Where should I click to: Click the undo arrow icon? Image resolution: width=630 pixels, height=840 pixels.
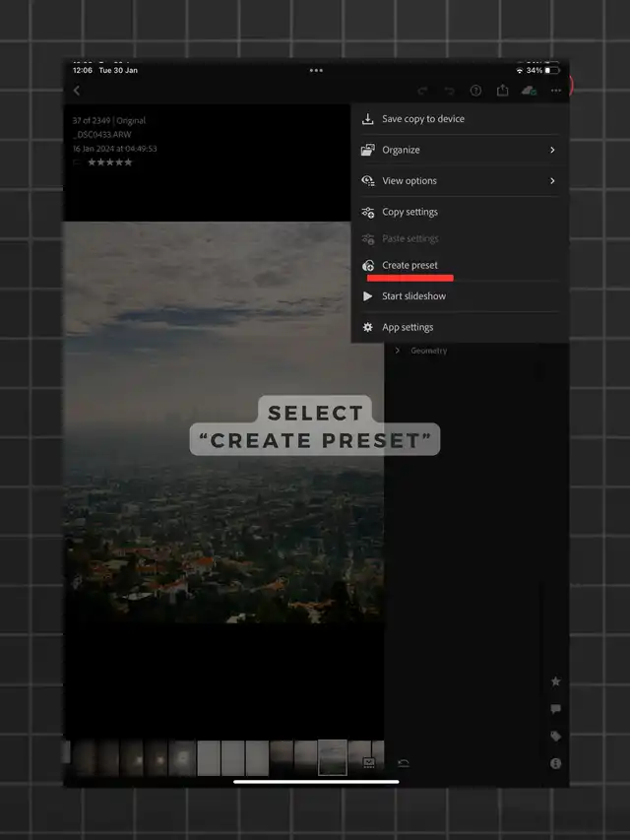pyautogui.click(x=450, y=91)
